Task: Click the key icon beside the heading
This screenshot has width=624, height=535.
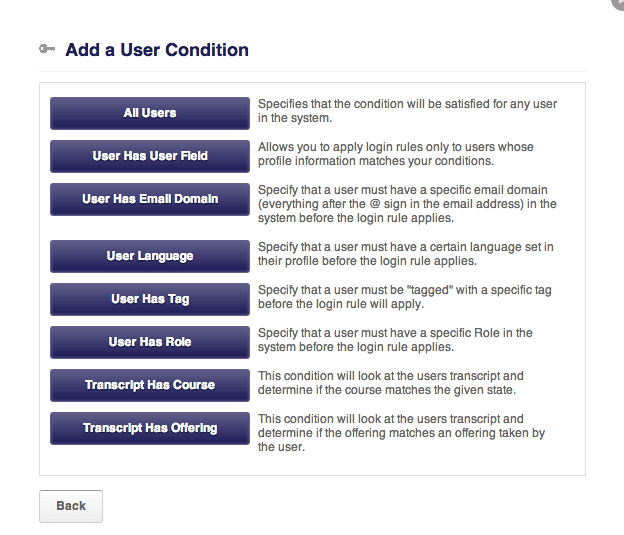Action: [47, 49]
